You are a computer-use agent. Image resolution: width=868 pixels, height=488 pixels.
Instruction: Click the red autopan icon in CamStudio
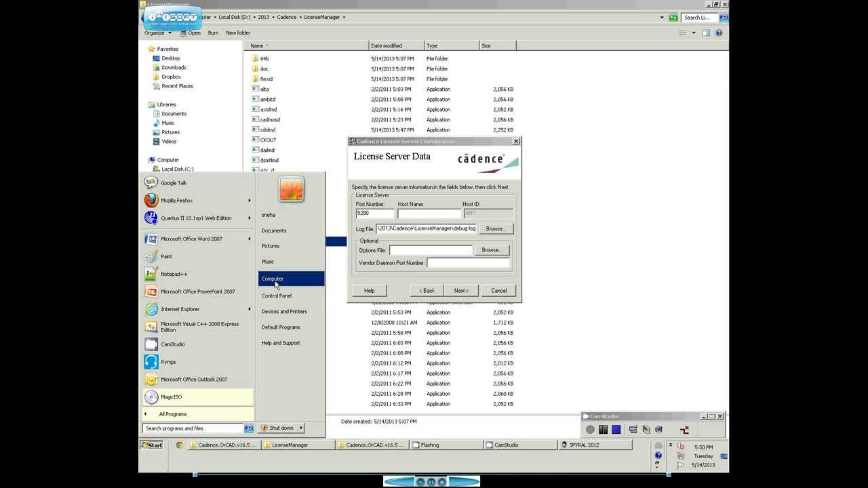(684, 429)
